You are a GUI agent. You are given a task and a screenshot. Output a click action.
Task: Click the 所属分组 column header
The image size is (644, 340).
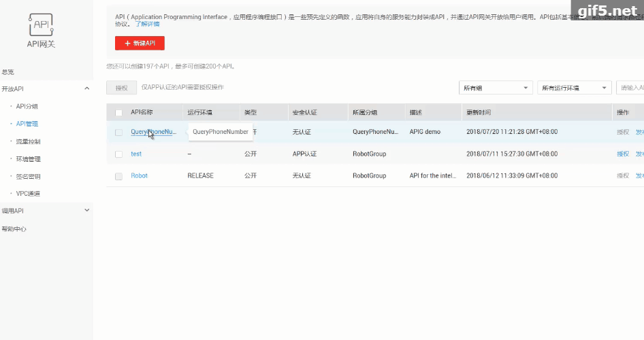(365, 112)
